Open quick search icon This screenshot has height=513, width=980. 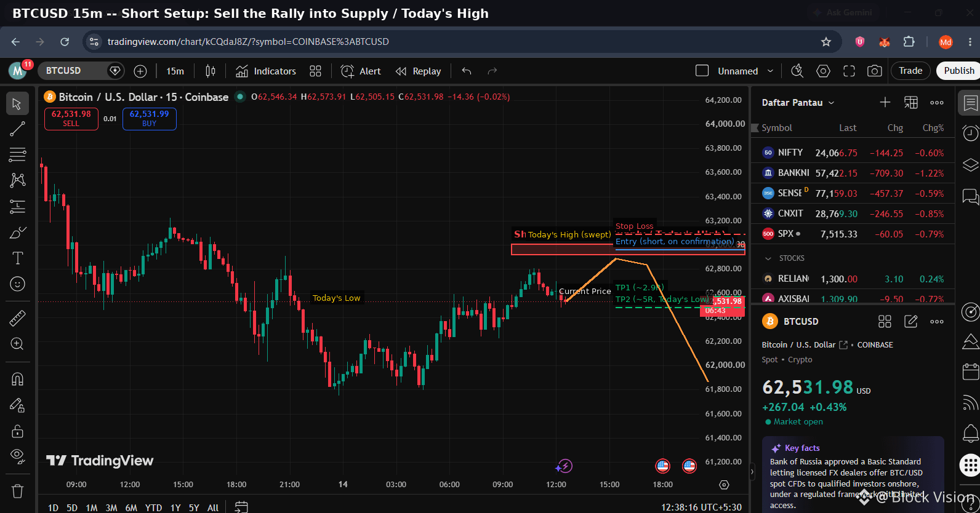797,71
